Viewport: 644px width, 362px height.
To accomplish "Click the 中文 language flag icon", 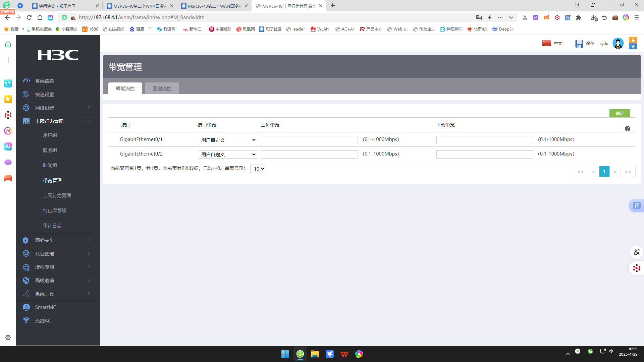I will point(547,43).
